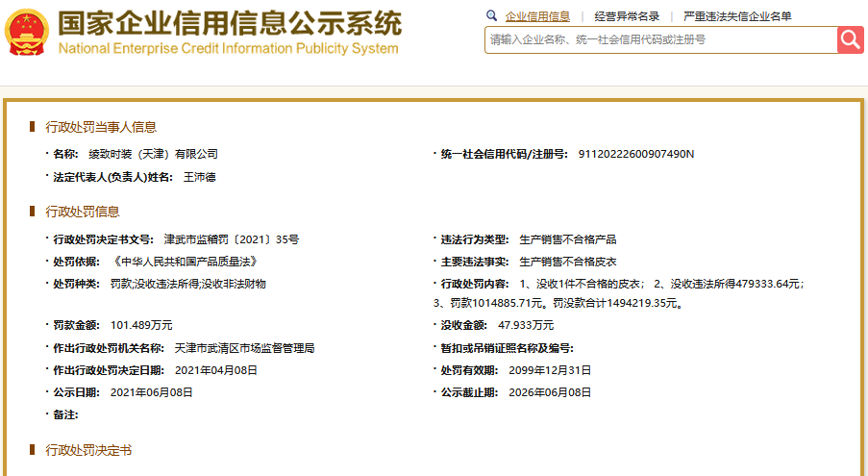Click confiscation amount 47.933万元
The image size is (868, 476).
pyautogui.click(x=526, y=325)
